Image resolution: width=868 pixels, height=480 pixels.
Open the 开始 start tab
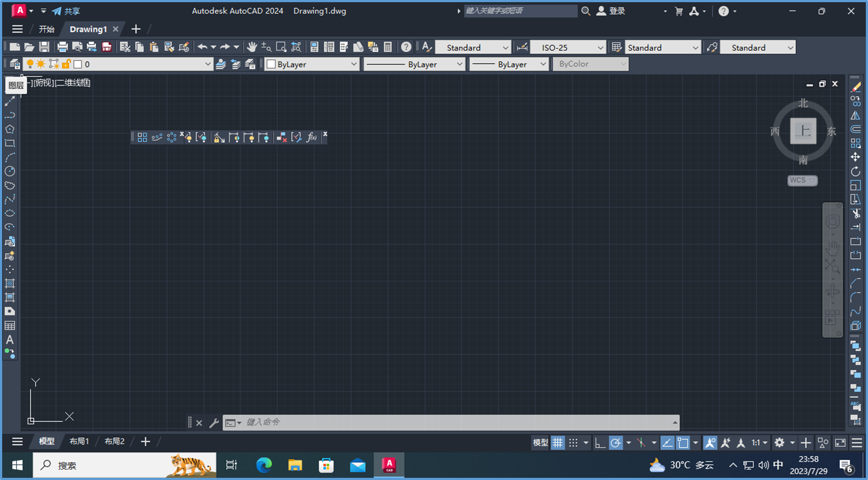(47, 29)
